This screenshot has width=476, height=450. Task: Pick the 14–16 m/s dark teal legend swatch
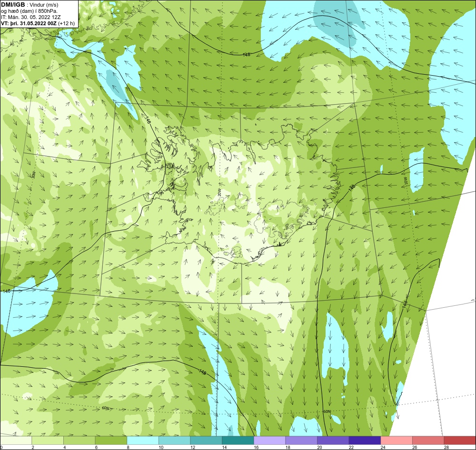[238, 440]
